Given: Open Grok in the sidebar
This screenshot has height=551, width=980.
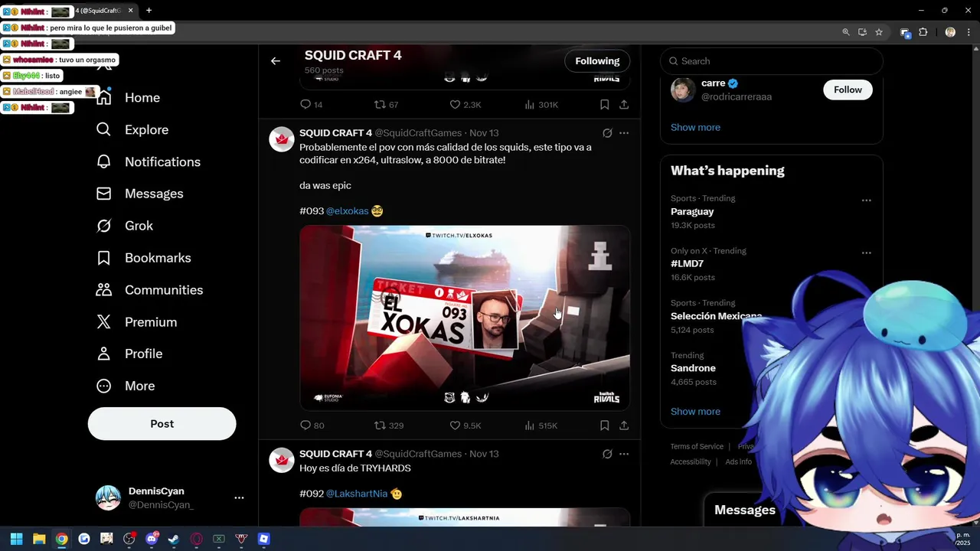Looking at the screenshot, I should 124,226.
